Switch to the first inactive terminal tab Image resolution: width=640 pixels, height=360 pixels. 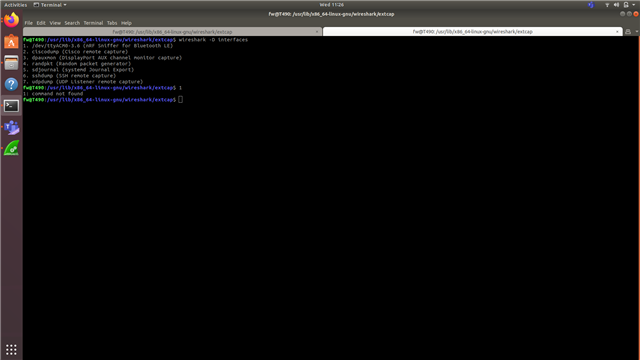pyautogui.click(x=172, y=31)
